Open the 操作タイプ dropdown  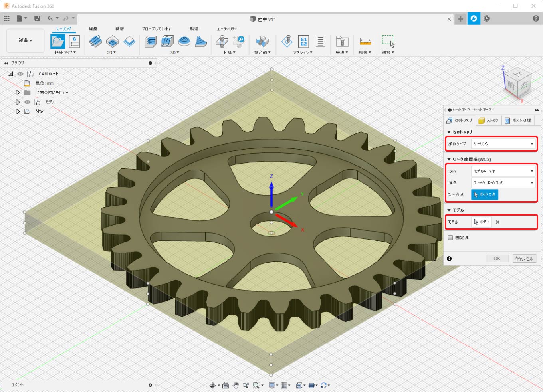coord(503,144)
